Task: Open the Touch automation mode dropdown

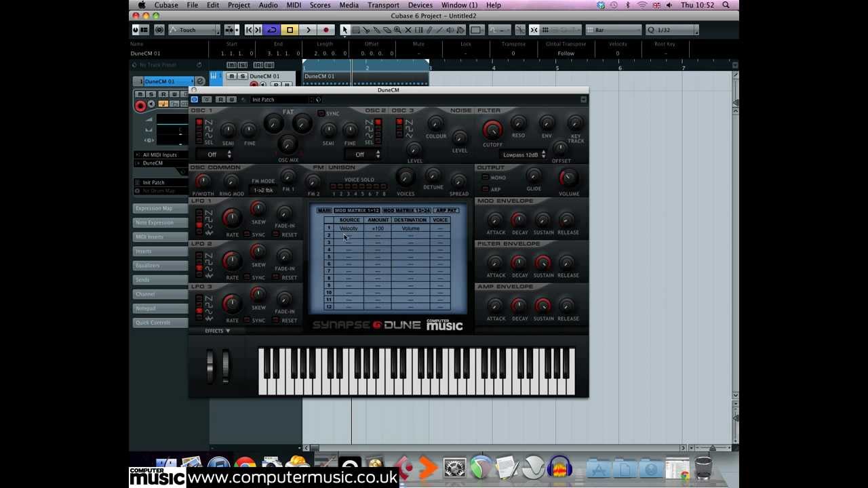Action: click(x=195, y=30)
